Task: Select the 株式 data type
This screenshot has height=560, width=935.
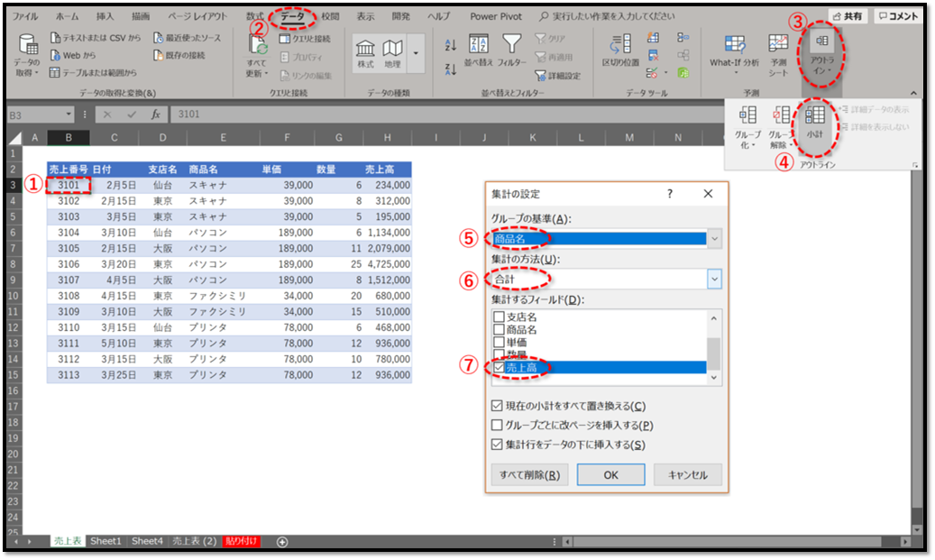Action: tap(365, 54)
